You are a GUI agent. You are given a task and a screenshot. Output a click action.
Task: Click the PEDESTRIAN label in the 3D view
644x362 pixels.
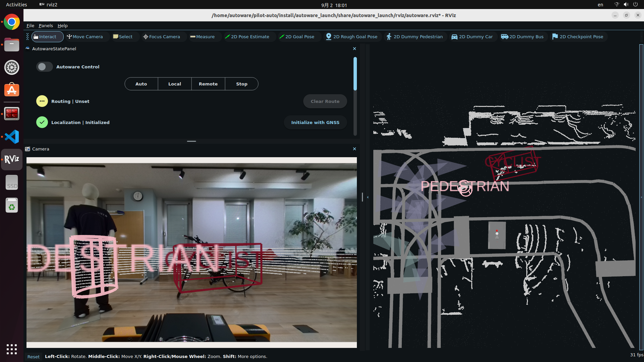tap(465, 186)
